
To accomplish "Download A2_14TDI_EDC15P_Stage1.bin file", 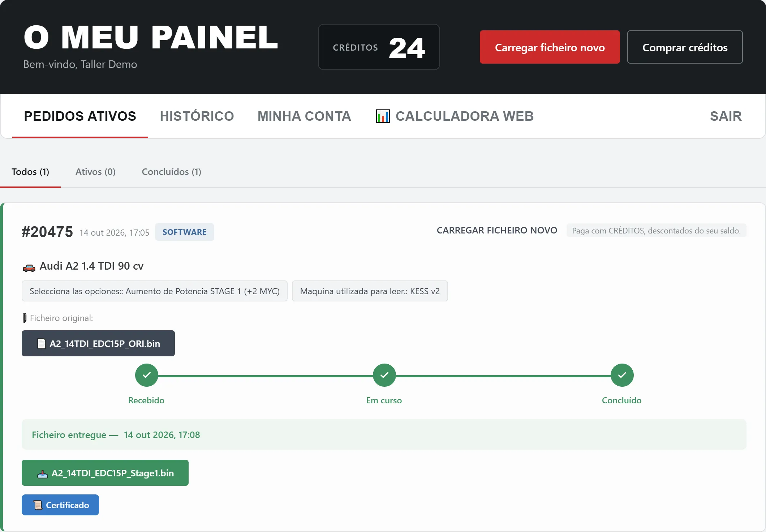I will 105,473.
